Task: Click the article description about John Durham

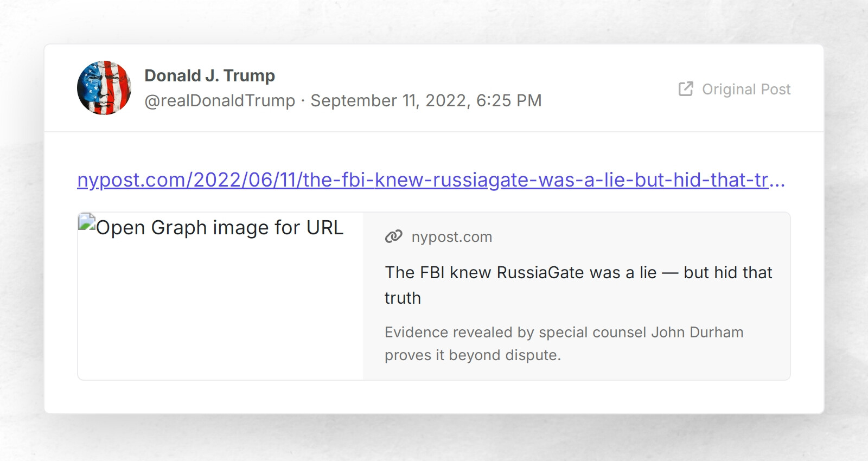Action: (563, 344)
